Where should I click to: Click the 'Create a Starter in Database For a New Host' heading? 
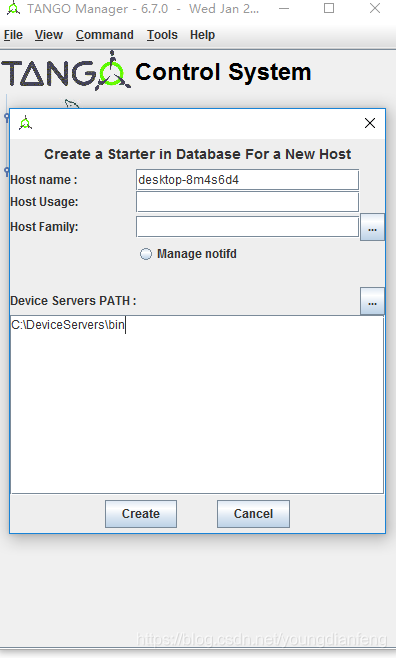(198, 154)
